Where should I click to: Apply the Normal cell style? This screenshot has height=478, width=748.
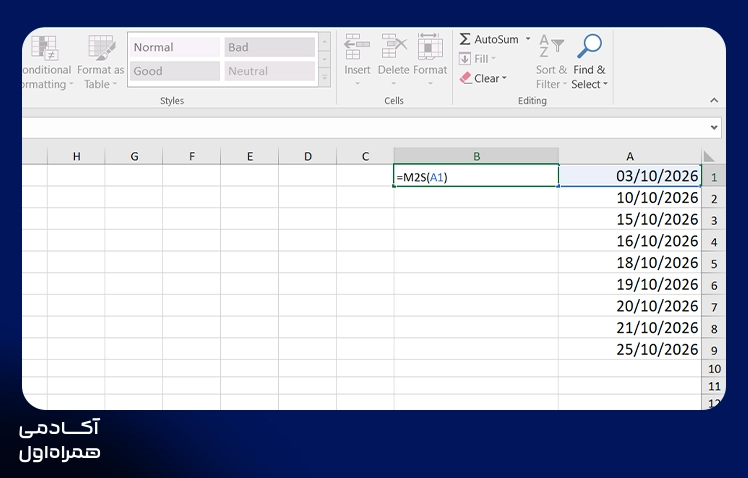175,47
